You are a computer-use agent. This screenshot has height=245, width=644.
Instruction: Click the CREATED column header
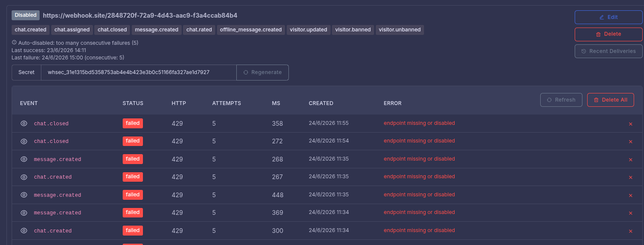point(321,103)
